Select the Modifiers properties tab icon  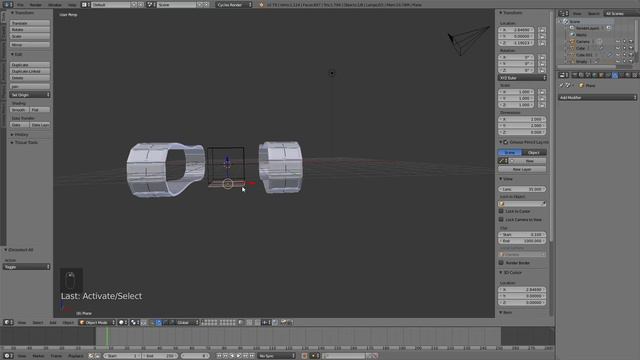[615, 75]
